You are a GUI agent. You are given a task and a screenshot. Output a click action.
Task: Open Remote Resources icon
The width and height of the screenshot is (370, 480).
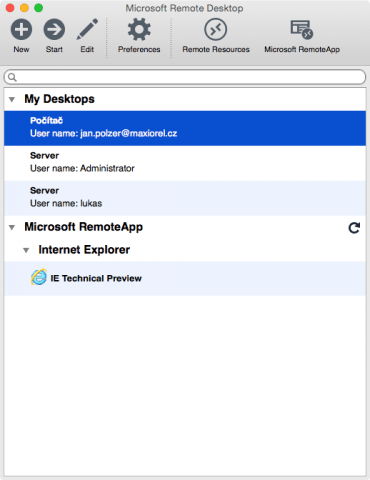tap(216, 29)
